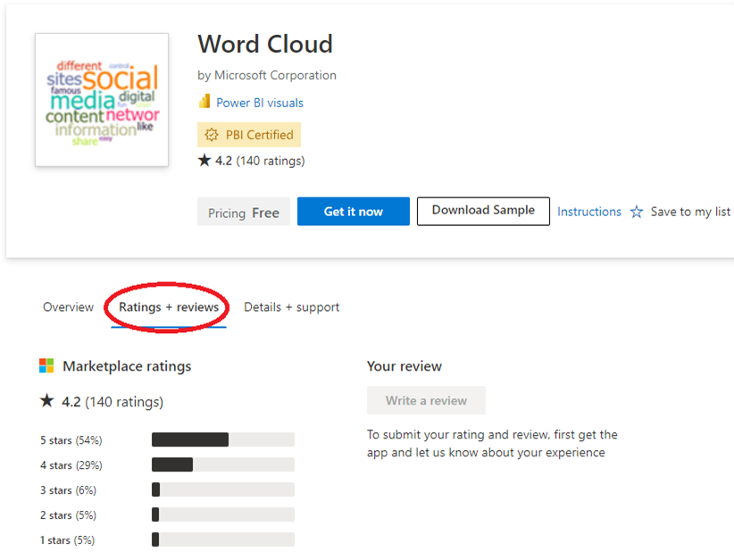Click the Your review heading
Viewport: 734px width, 560px height.
(405, 366)
